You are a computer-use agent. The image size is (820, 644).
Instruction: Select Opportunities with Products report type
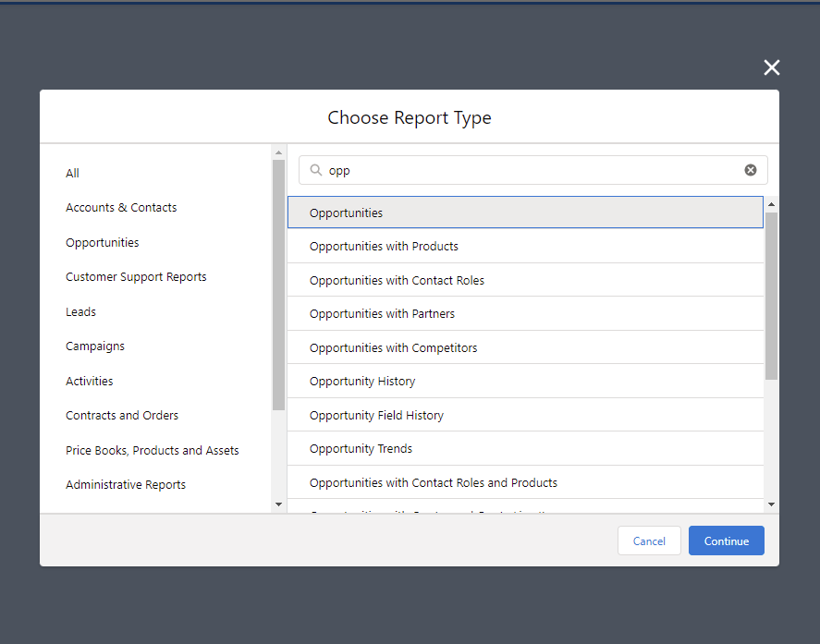pyautogui.click(x=384, y=247)
